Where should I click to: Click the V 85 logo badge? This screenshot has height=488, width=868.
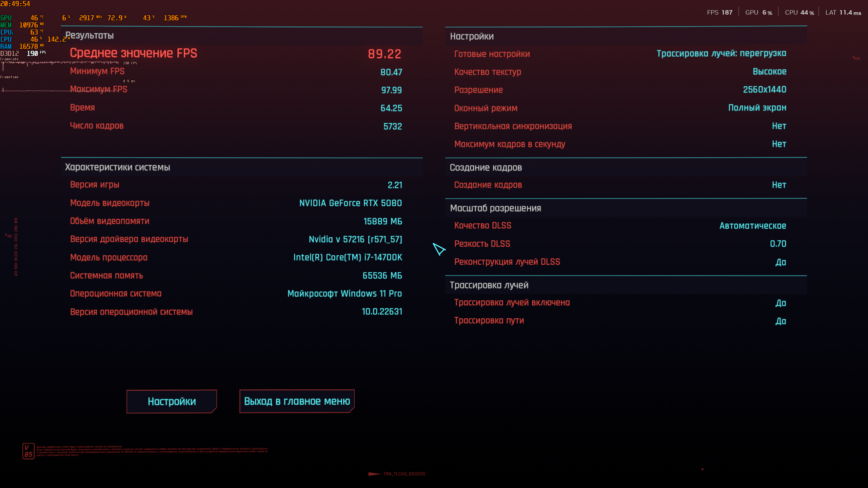click(x=28, y=451)
